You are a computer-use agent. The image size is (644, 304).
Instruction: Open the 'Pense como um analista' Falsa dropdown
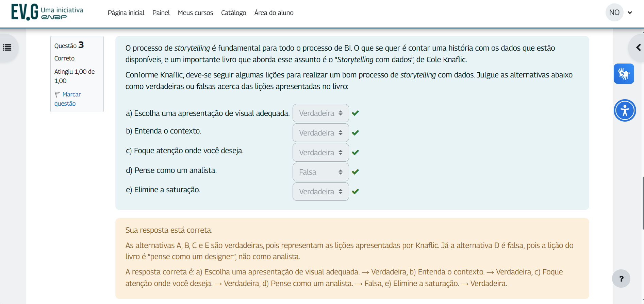320,172
